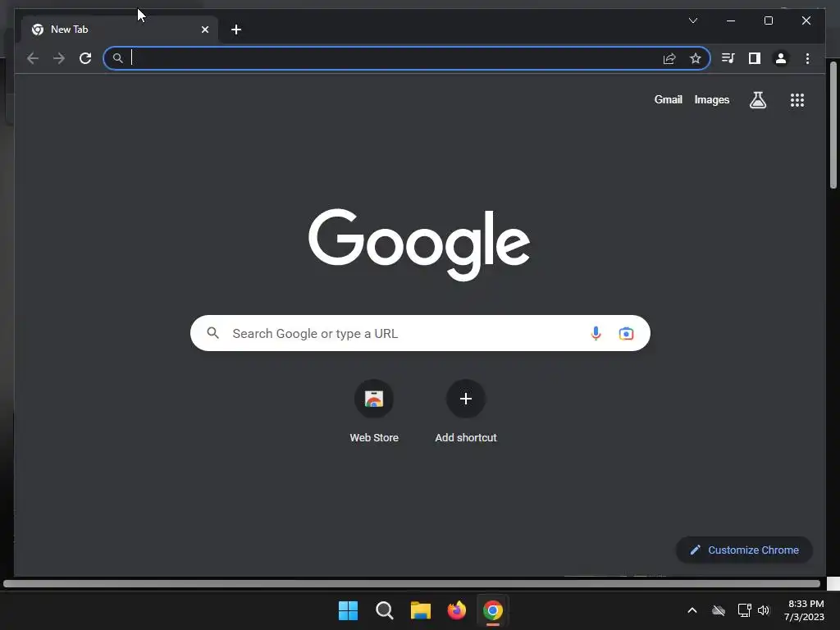This screenshot has height=630, width=840.
Task: Open Images link
Action: (711, 99)
